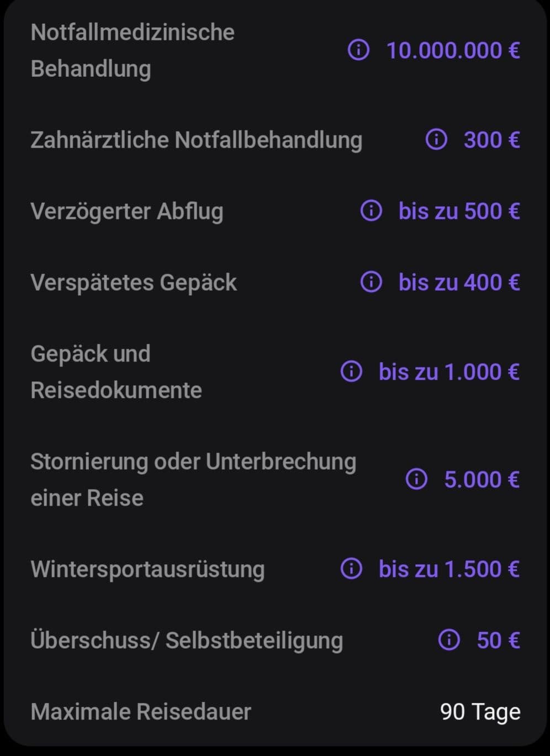Screen dimensions: 550x756
Task: Tap info icon for Gepäck und Reisedokumente
Action: [351, 371]
